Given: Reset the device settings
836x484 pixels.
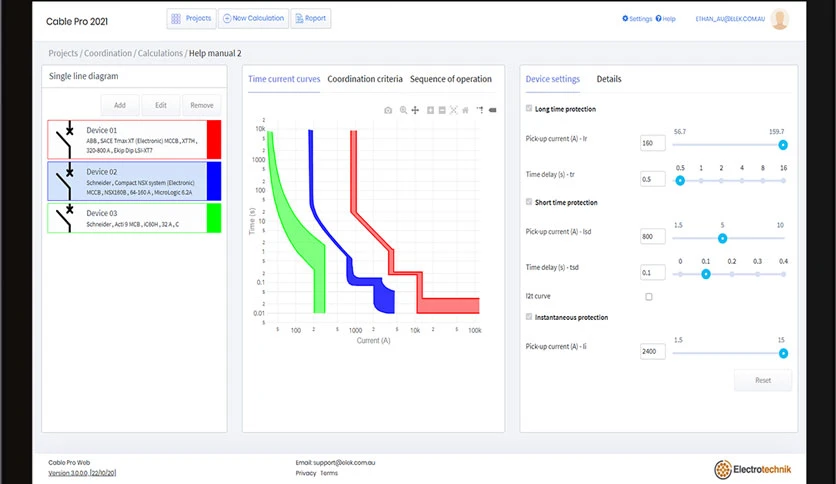Looking at the screenshot, I should [x=763, y=380].
